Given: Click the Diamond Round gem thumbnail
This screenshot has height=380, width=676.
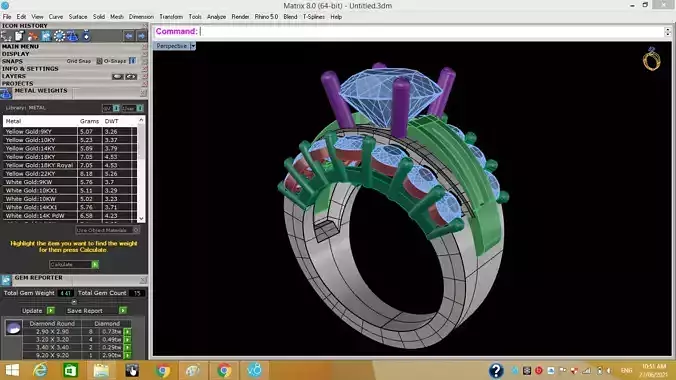Looking at the screenshot, I should point(13,328).
